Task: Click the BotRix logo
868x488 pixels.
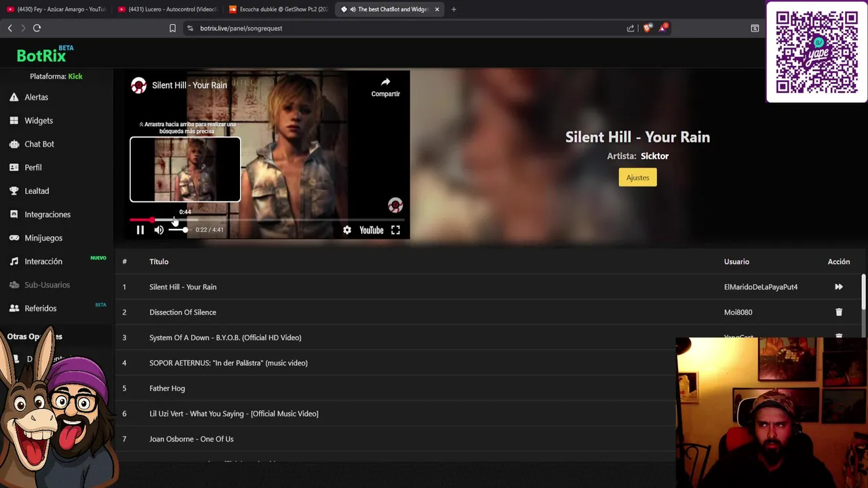Action: coord(45,55)
